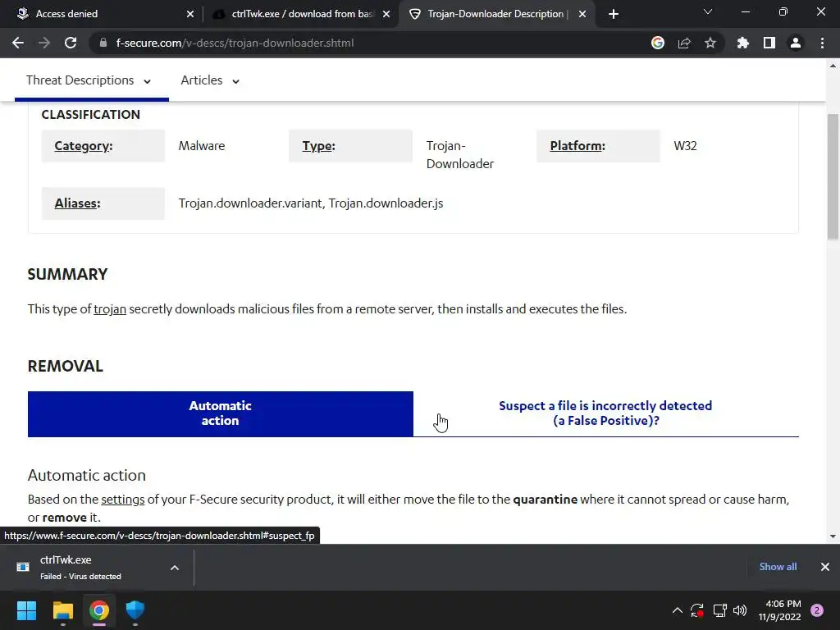Click the SUMMARY heading
Viewport: 840px width, 630px height.
tap(67, 274)
